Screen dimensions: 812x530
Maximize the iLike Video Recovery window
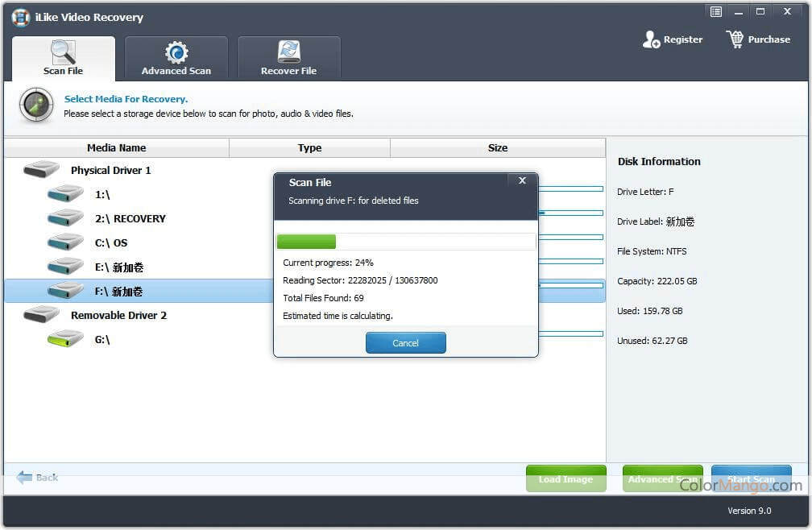coord(760,11)
